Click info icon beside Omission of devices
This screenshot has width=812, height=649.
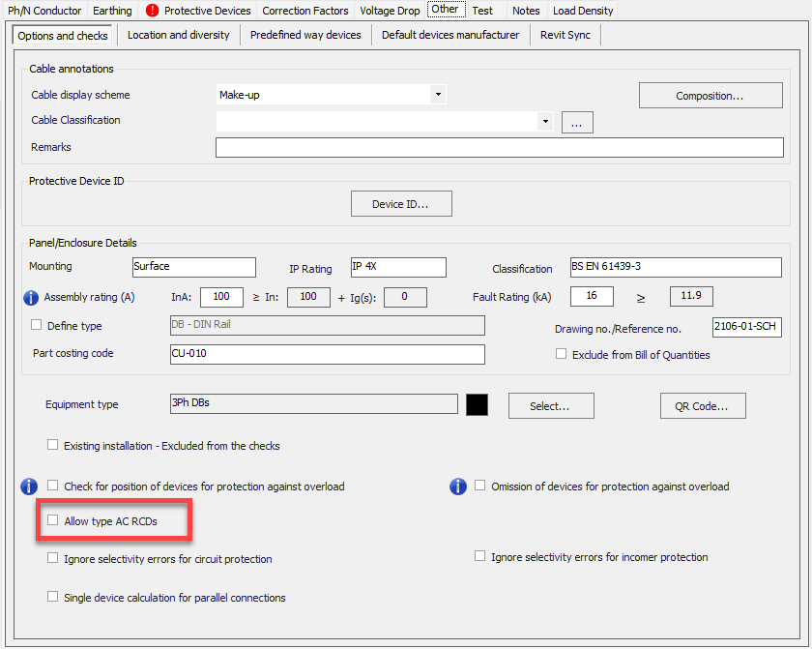(x=458, y=486)
